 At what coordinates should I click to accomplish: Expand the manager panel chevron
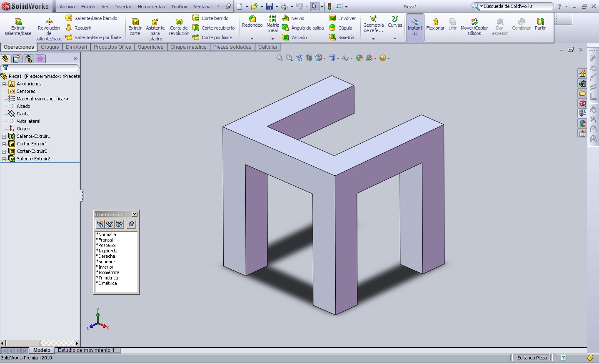[75, 59]
